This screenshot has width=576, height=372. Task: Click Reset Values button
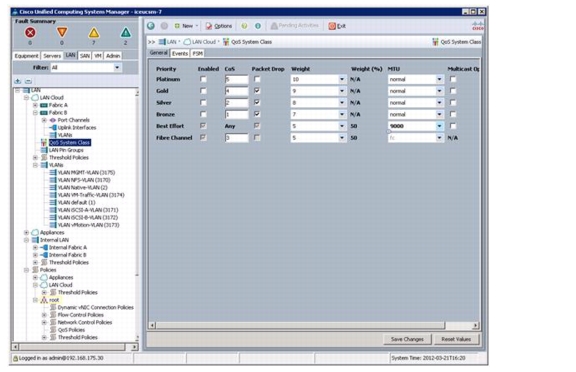pos(456,339)
